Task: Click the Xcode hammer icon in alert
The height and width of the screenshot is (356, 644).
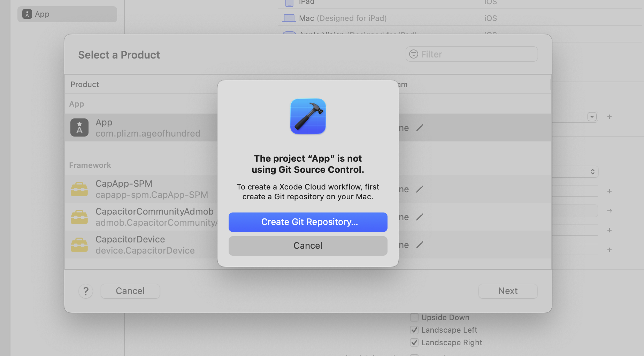Action: (308, 116)
